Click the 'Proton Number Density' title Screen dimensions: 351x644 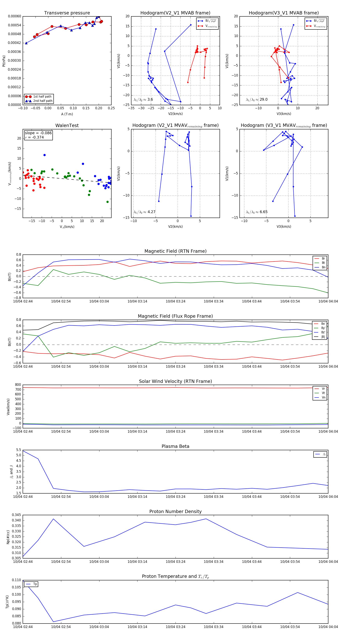tap(175, 511)
